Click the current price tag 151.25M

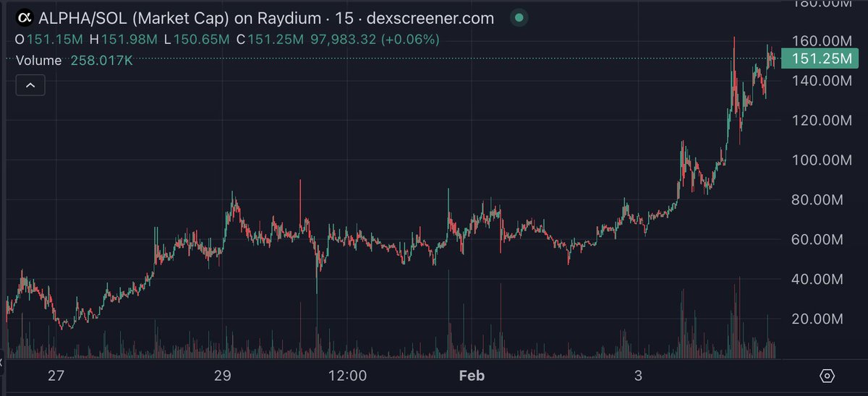point(821,59)
